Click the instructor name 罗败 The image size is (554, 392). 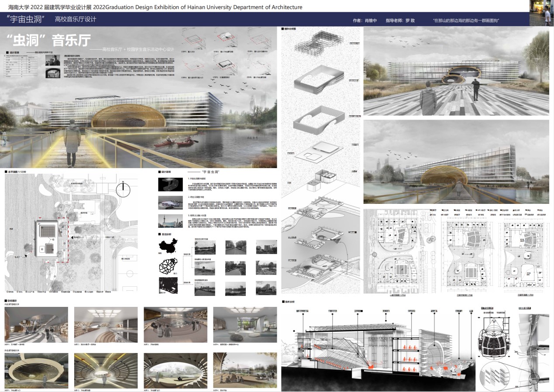pyautogui.click(x=410, y=21)
